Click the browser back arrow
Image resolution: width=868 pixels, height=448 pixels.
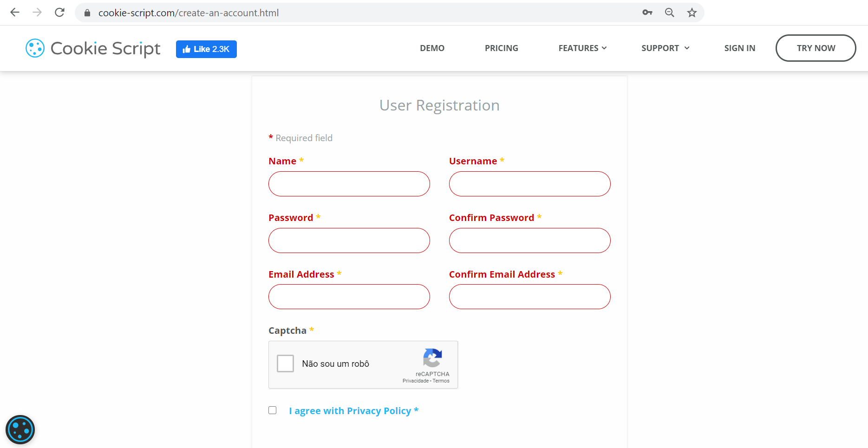(x=15, y=13)
